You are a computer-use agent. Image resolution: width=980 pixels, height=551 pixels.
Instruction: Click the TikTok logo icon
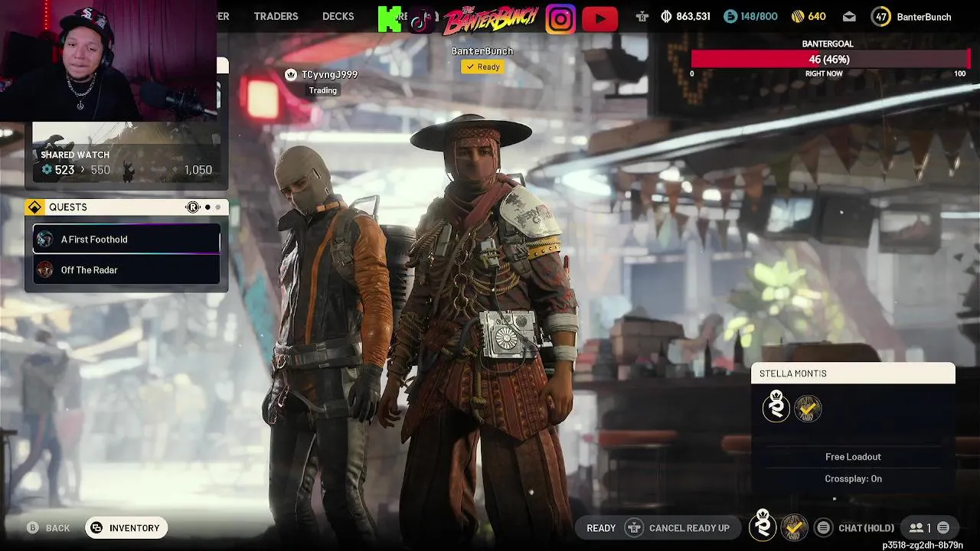[x=420, y=19]
